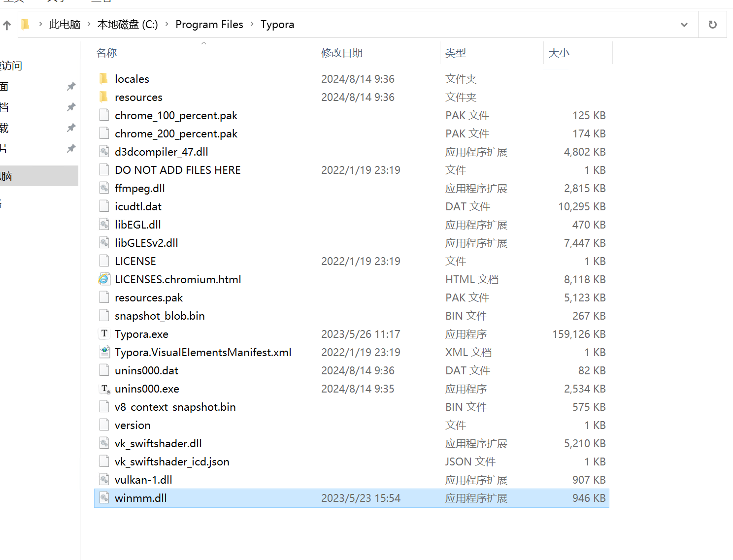
Task: Select the snapshot_blob.bin file icon
Action: tap(104, 316)
